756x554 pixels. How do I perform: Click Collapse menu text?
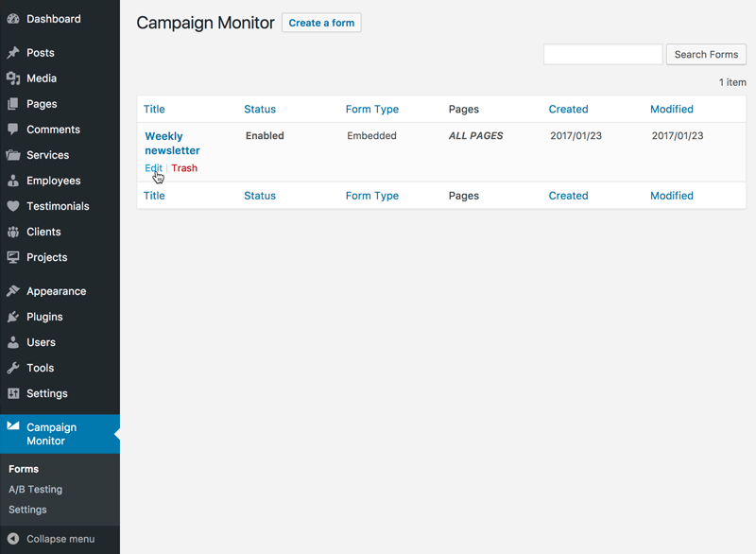60,539
